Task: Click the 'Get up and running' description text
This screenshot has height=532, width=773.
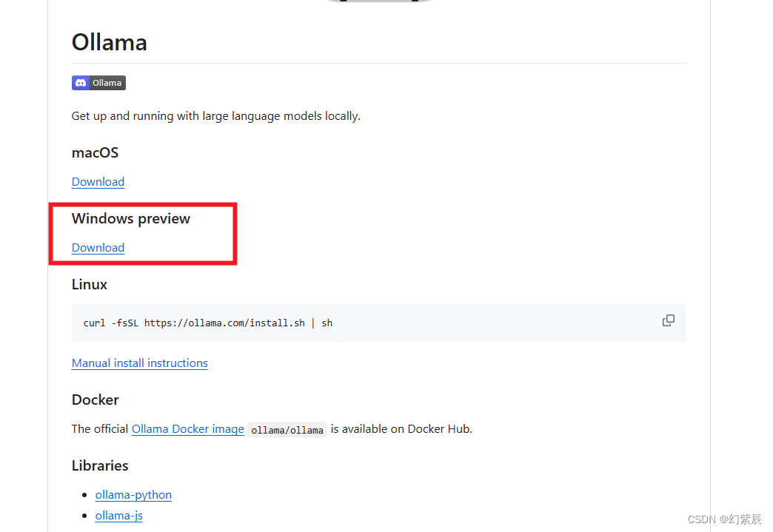Action: pos(216,116)
